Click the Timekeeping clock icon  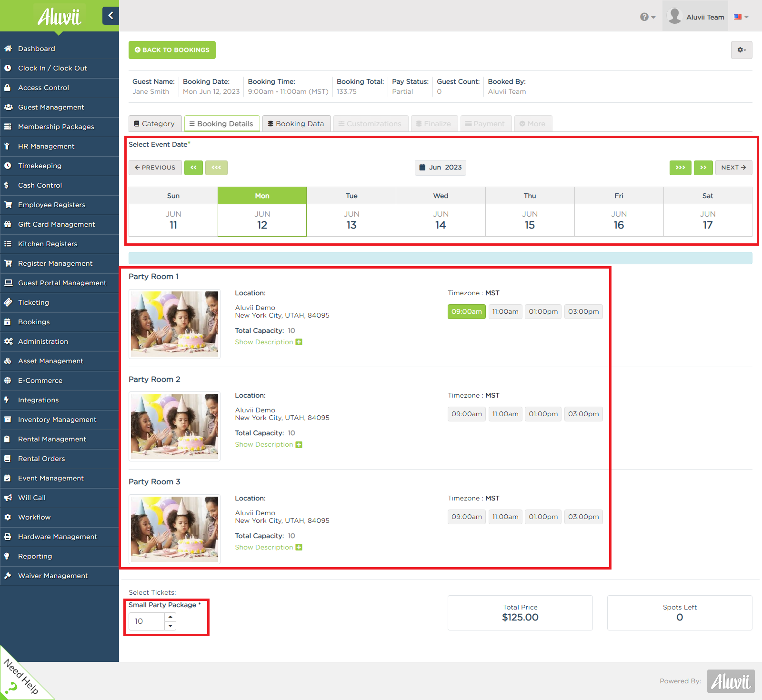8,166
